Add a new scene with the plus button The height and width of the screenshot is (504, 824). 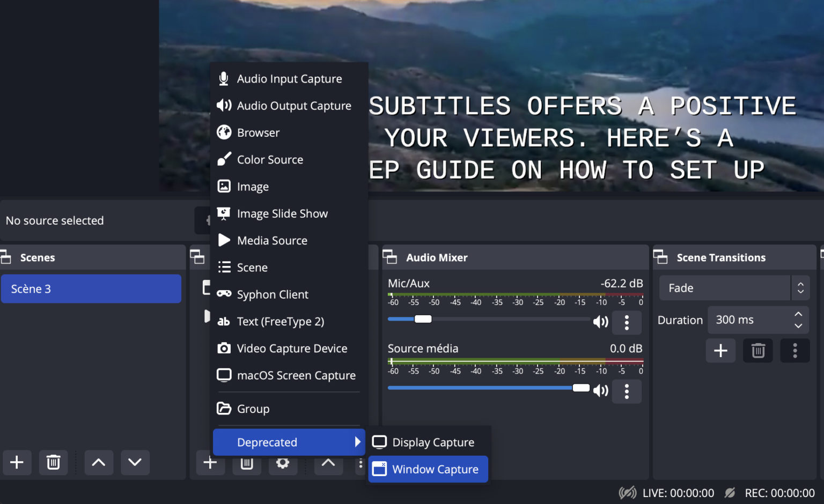point(17,462)
